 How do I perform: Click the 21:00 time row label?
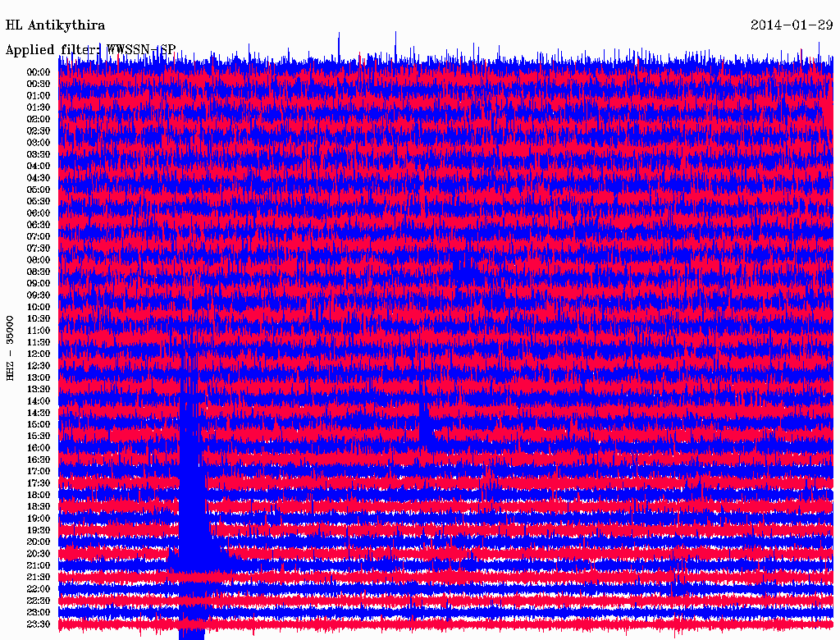tap(38, 565)
